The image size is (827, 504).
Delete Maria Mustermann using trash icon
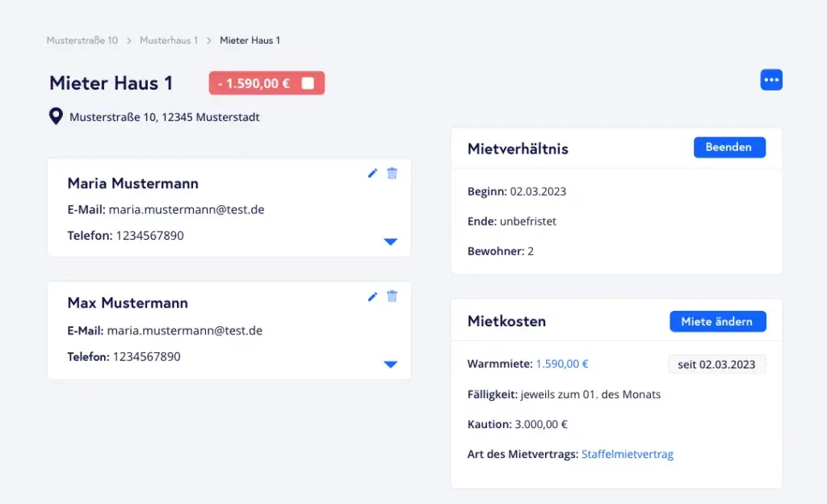coord(392,173)
